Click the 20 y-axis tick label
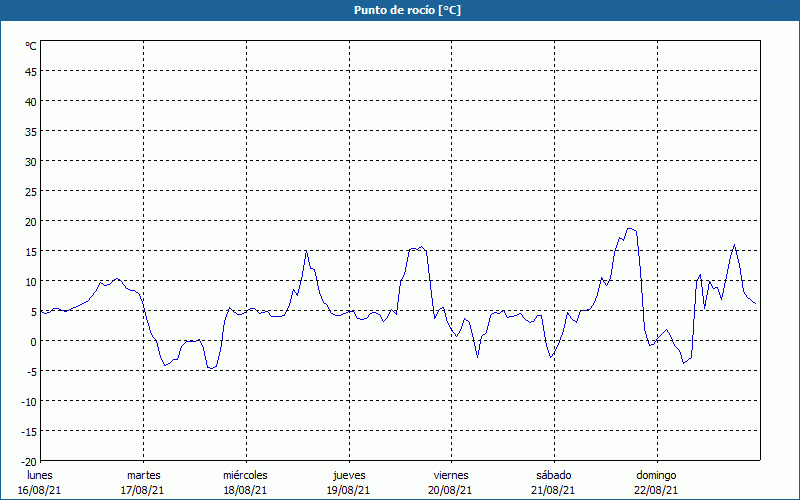The height and width of the screenshot is (500, 800). tap(31, 221)
